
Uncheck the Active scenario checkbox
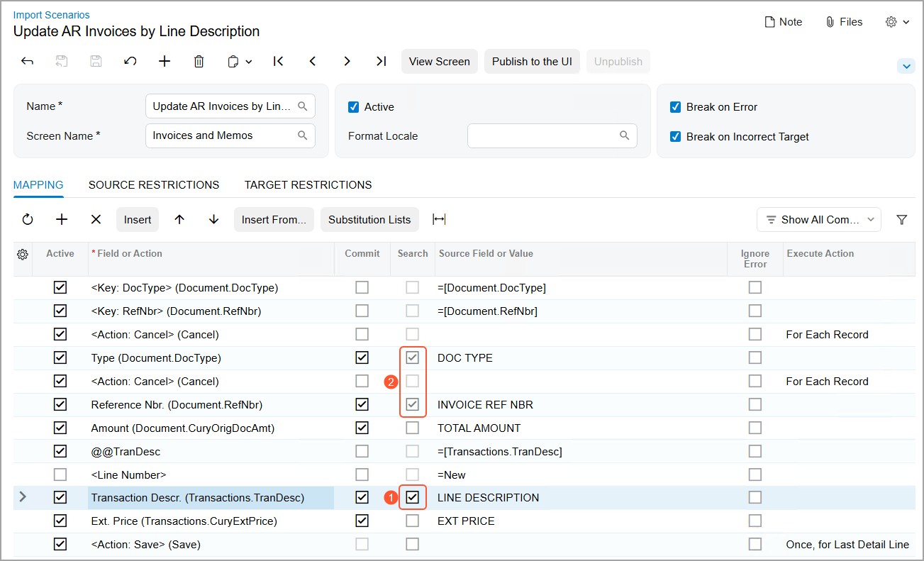(x=354, y=107)
